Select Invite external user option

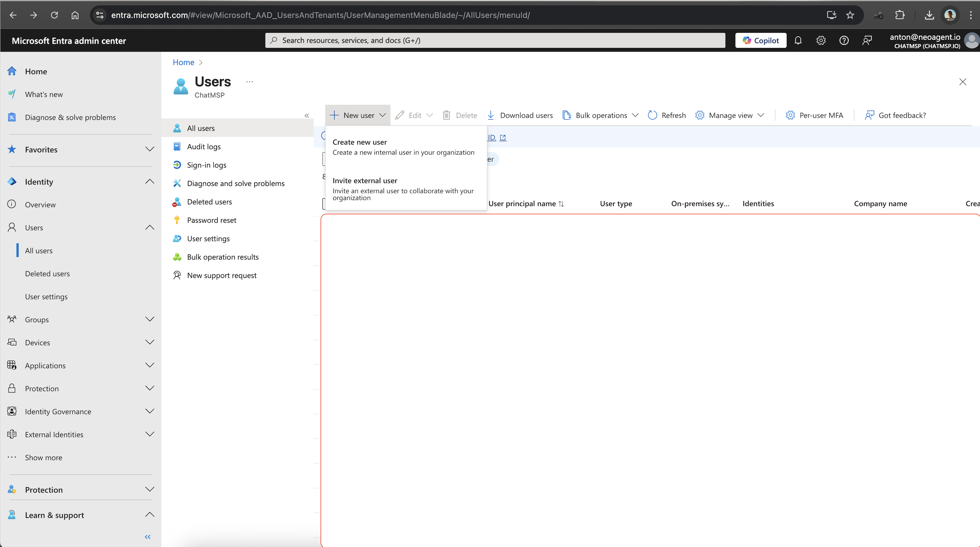pos(403,188)
